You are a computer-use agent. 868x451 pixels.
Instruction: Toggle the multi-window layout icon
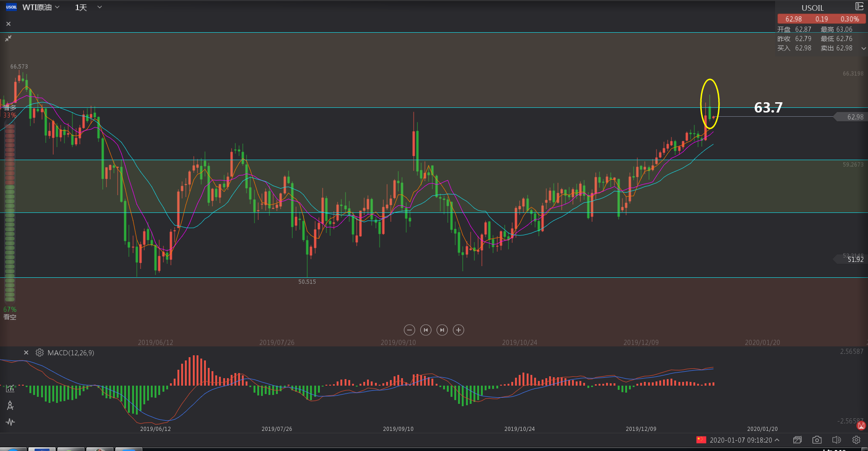(x=797, y=440)
